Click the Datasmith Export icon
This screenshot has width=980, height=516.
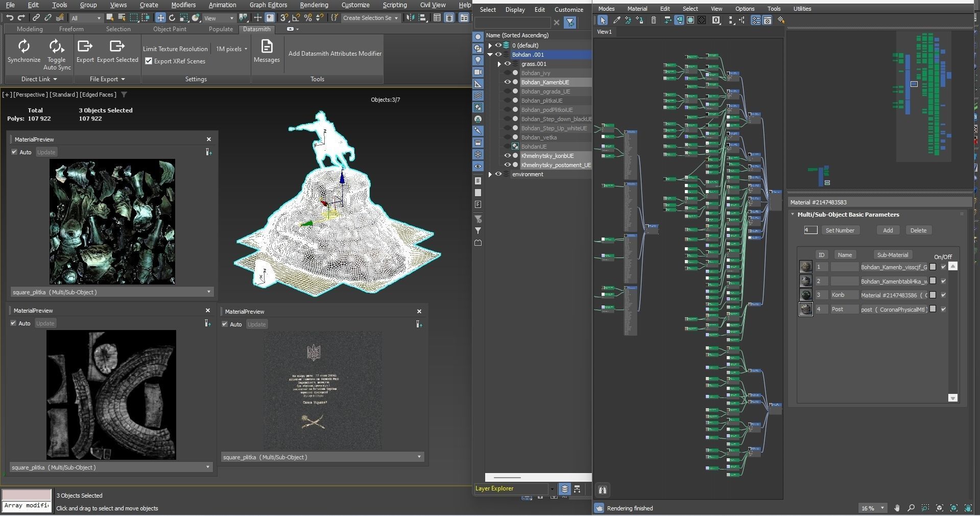[85, 47]
